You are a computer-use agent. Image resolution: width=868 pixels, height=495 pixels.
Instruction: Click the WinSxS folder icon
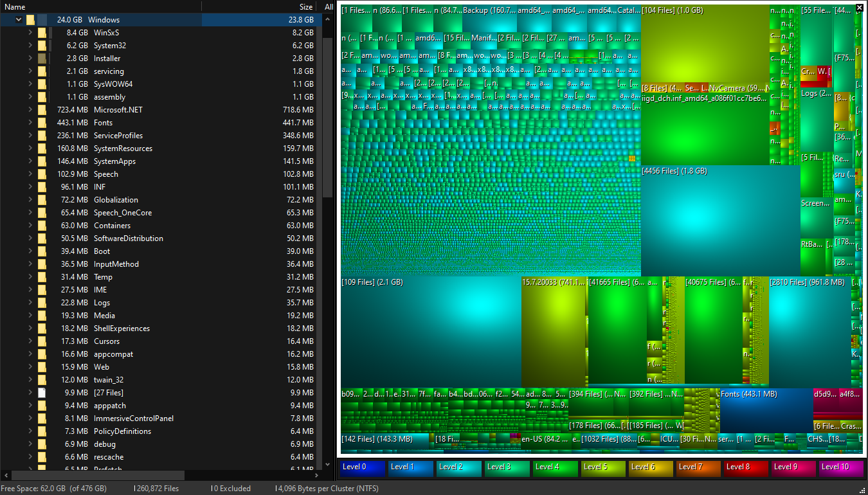point(42,32)
